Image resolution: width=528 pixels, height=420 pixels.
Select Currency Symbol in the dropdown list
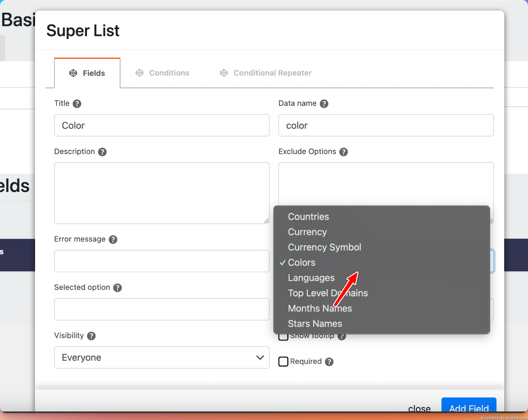coord(324,247)
